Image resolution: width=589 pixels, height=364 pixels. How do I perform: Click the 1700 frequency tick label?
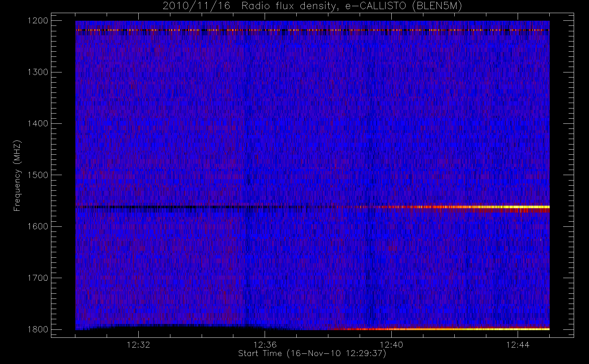[38, 278]
